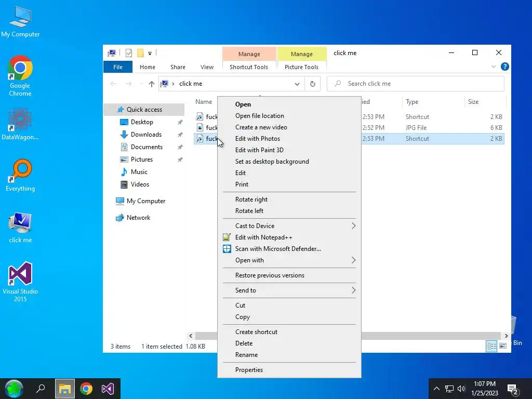The width and height of the screenshot is (532, 399).
Task: Click the Properties quick access toolbar icon
Action: point(129,53)
